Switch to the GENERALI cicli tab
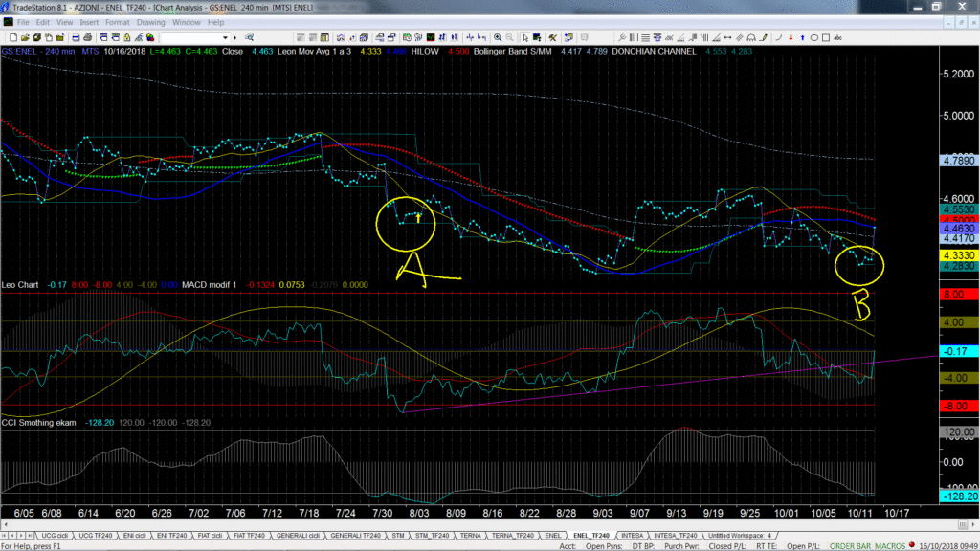The height and width of the screenshot is (551, 980). [x=298, y=536]
